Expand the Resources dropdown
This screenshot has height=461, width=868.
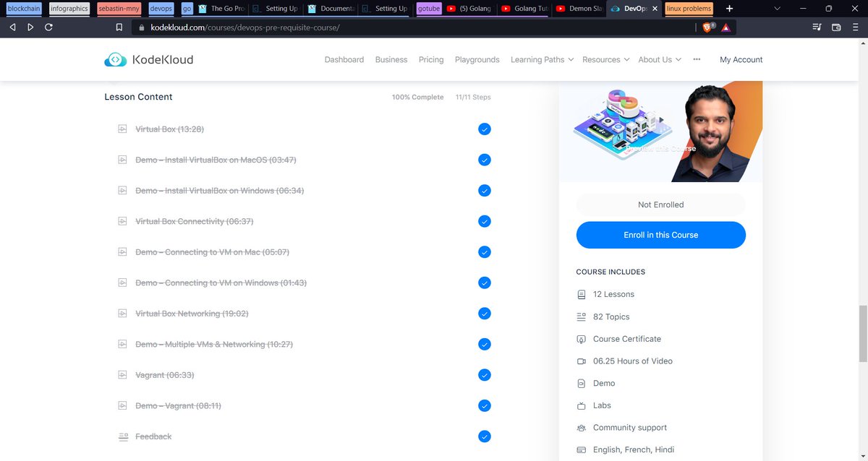[x=605, y=59]
